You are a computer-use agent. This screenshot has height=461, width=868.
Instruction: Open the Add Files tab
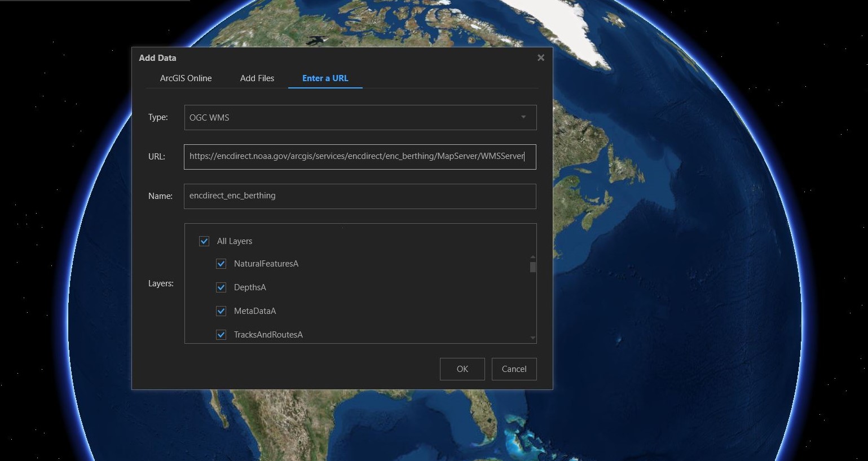pyautogui.click(x=257, y=78)
